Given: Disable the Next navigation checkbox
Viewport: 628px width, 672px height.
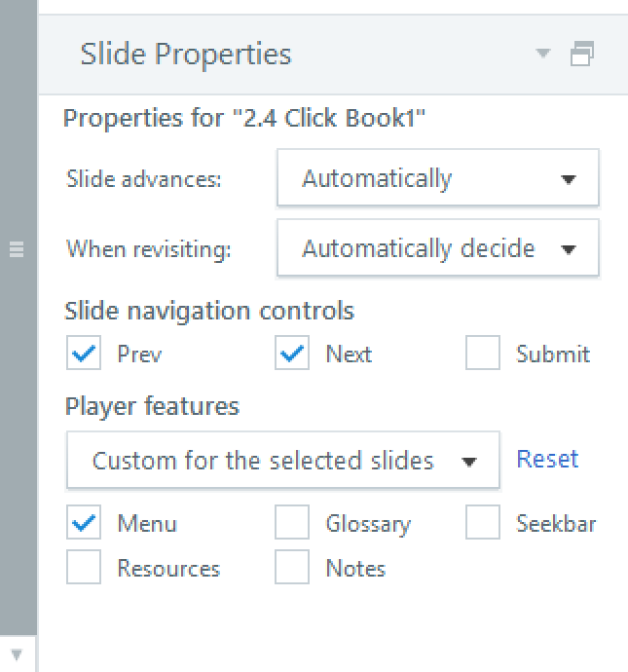Looking at the screenshot, I should pyautogui.click(x=292, y=355).
